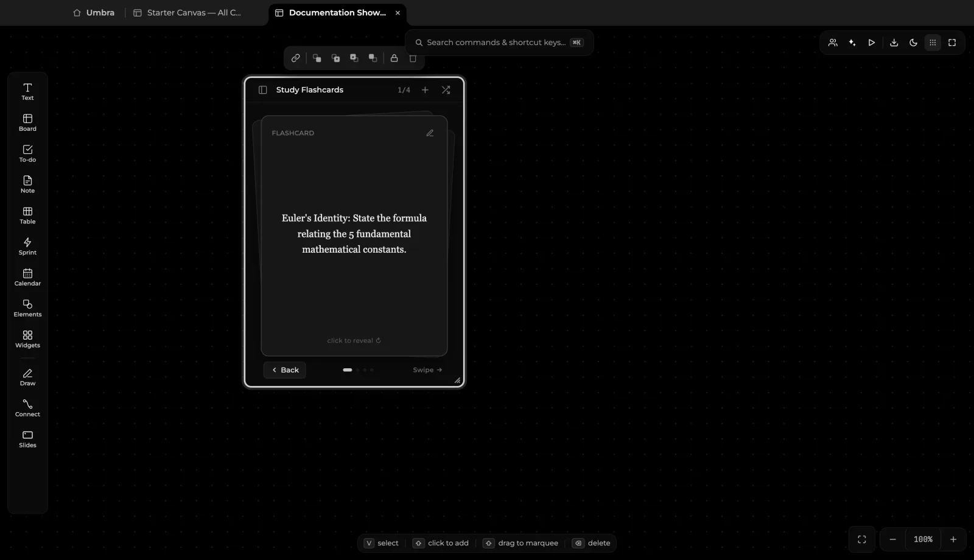Toggle dark mode moon icon
The height and width of the screenshot is (560, 974).
(913, 43)
